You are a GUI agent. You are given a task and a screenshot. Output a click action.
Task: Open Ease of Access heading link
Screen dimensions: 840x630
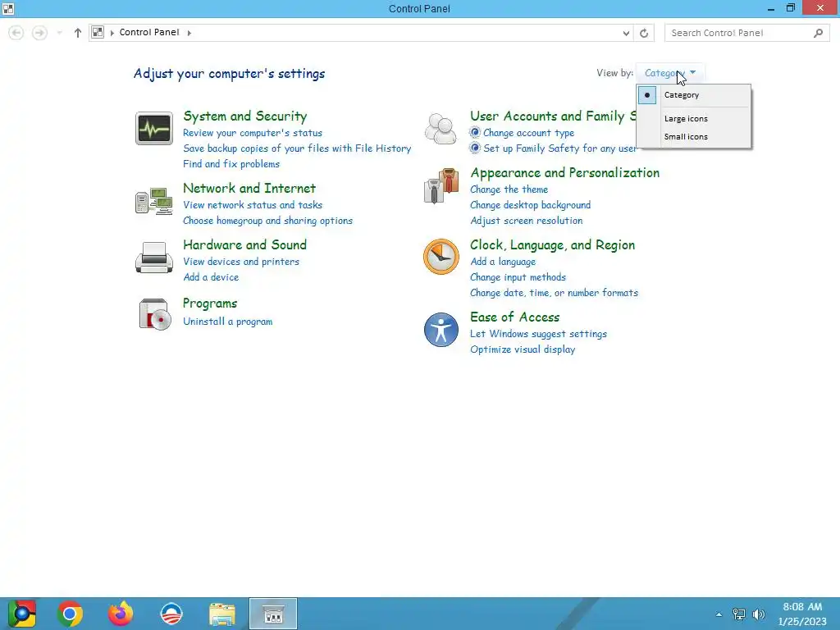coord(515,317)
